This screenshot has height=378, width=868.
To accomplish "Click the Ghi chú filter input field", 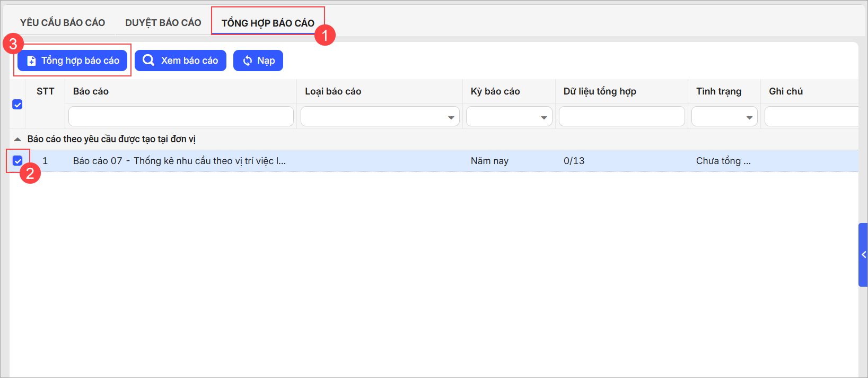I will (810, 116).
